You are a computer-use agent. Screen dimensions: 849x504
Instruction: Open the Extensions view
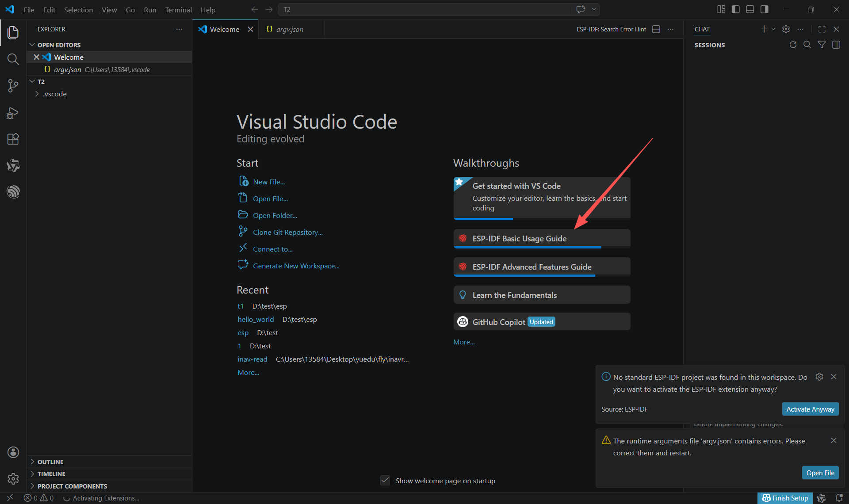click(13, 139)
